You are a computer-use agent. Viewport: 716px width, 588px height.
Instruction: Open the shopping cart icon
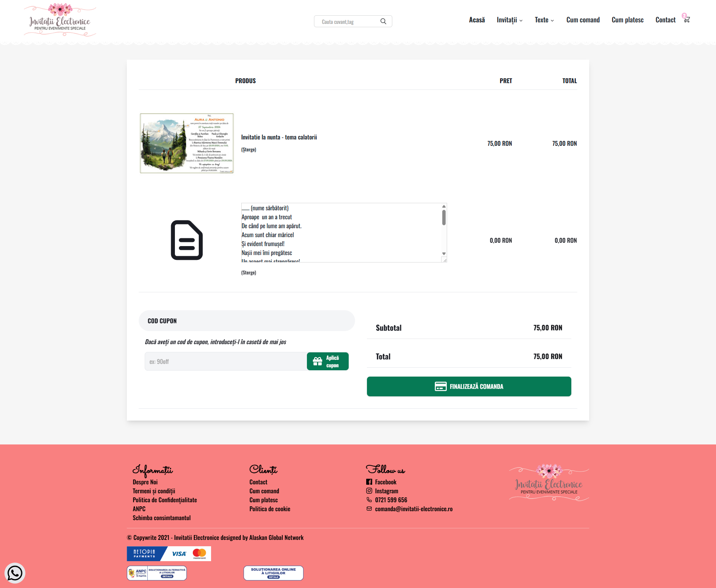[x=687, y=19]
